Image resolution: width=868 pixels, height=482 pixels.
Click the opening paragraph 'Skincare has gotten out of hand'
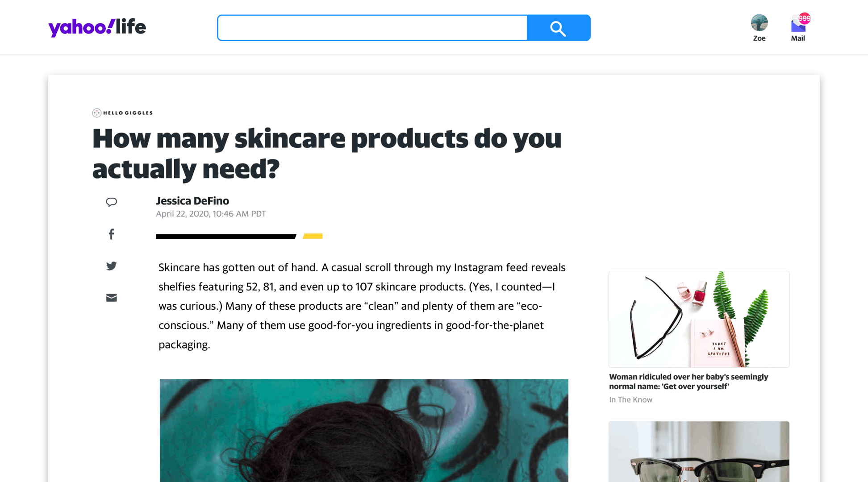362,306
